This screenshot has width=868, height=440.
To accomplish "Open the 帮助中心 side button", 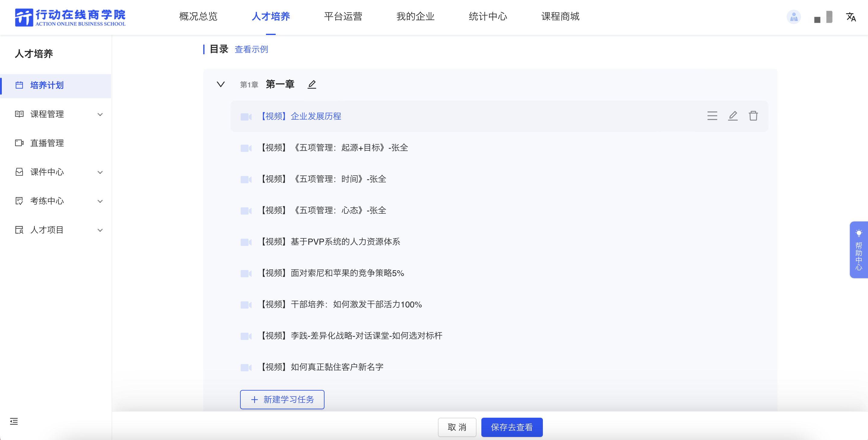I will [x=859, y=250].
